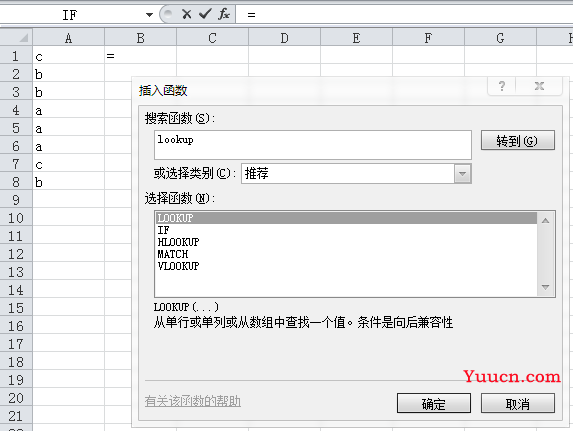
Task: Click cell A6 containing a
Action: point(68,146)
